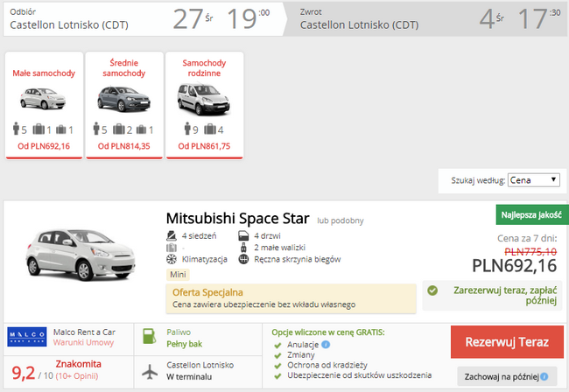
Task: Select the Małe samochody category card
Action: (44, 106)
